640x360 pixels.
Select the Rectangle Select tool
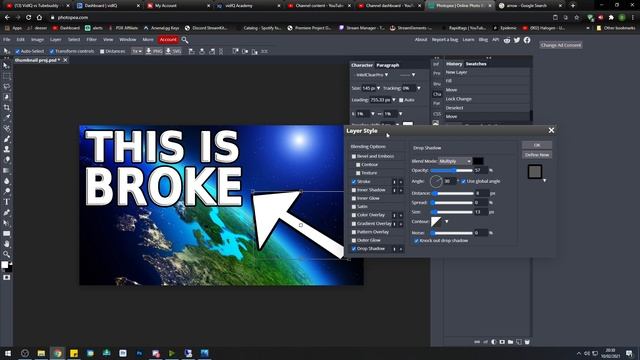(x=6, y=76)
